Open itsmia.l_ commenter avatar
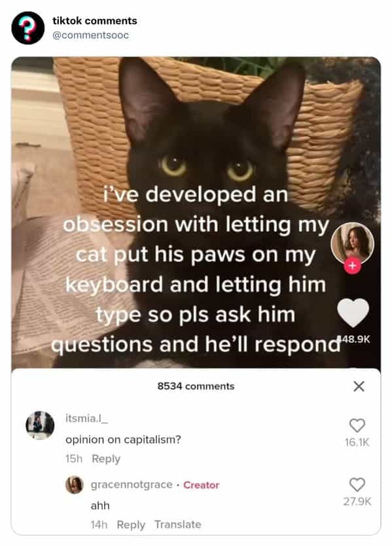Image resolution: width=392 pixels, height=546 pixels. coord(40,425)
